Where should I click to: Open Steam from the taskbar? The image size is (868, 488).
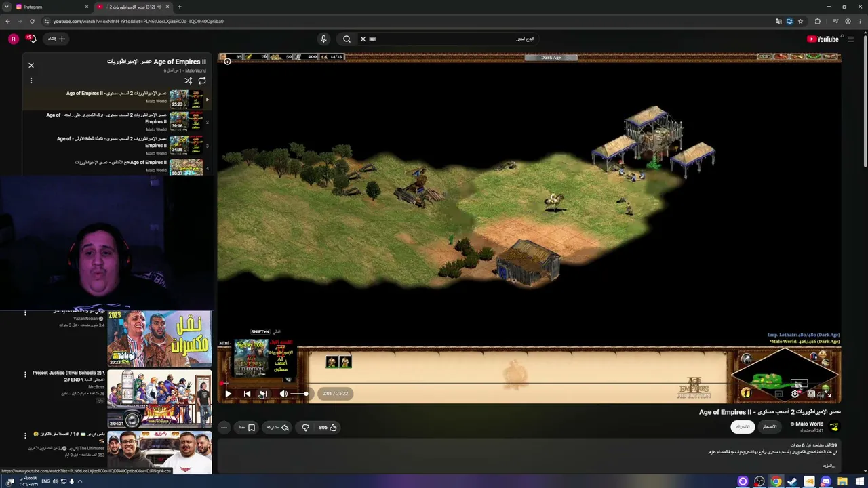click(792, 481)
